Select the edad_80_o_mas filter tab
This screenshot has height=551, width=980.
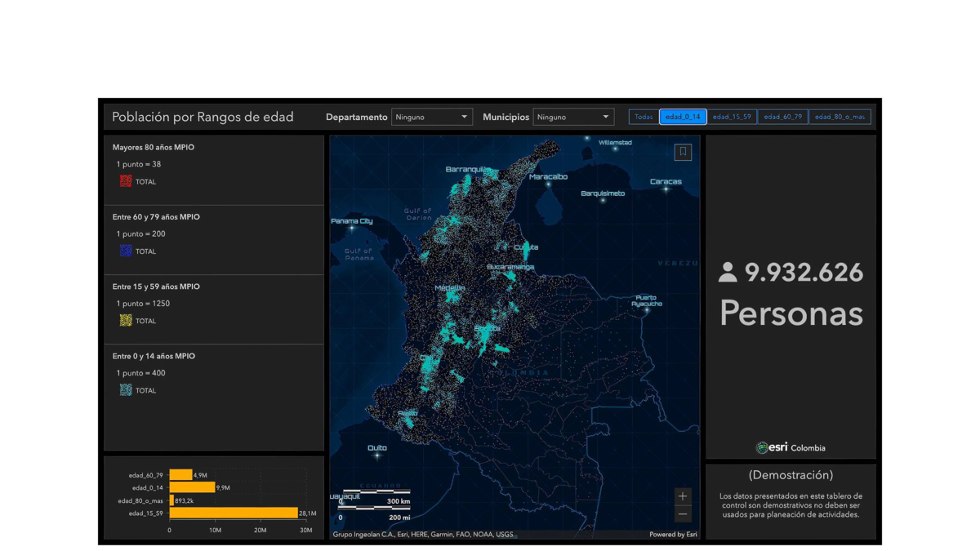click(x=840, y=117)
